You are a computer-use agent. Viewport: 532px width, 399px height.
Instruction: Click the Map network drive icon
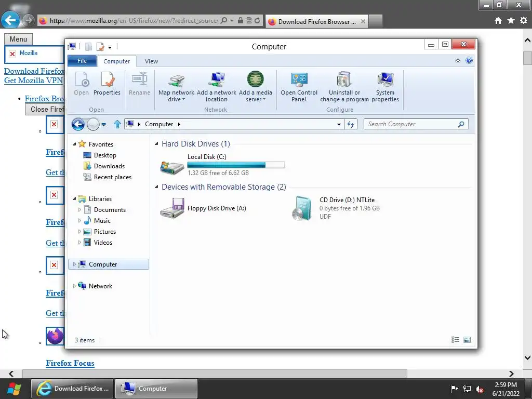pos(177,79)
